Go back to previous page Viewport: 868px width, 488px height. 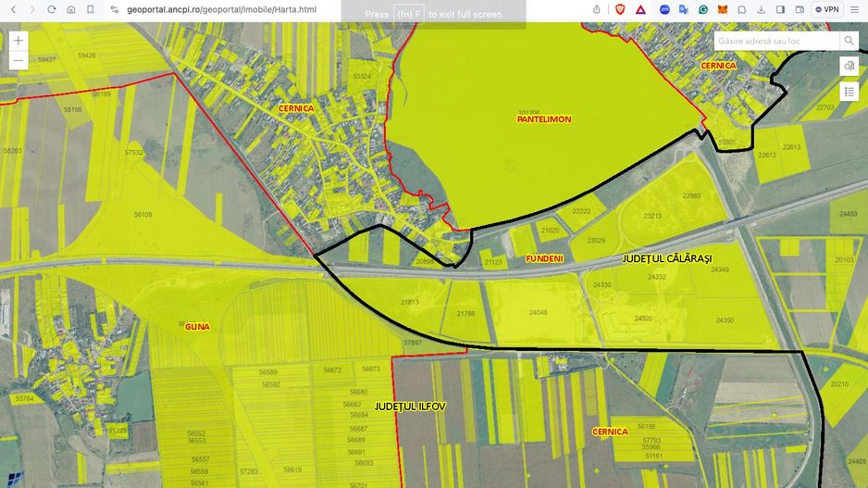point(13,9)
